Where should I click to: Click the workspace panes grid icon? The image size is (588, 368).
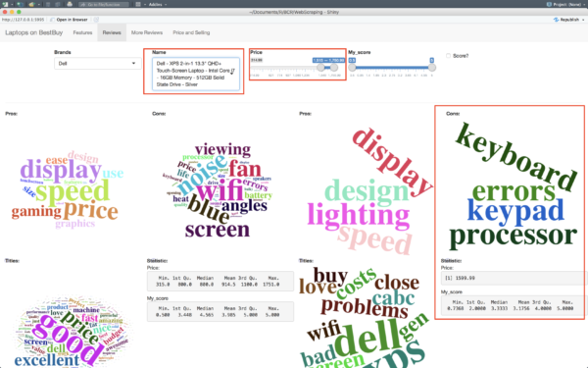tap(138, 5)
